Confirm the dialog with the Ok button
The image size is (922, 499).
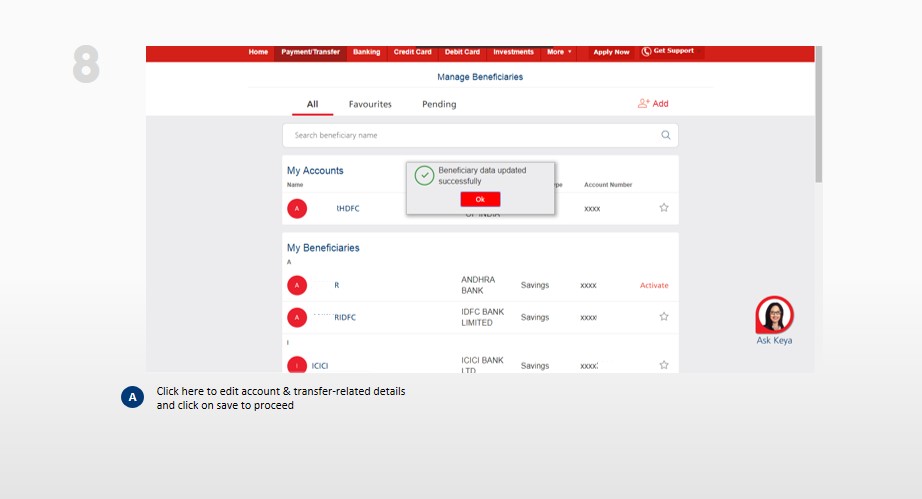480,199
